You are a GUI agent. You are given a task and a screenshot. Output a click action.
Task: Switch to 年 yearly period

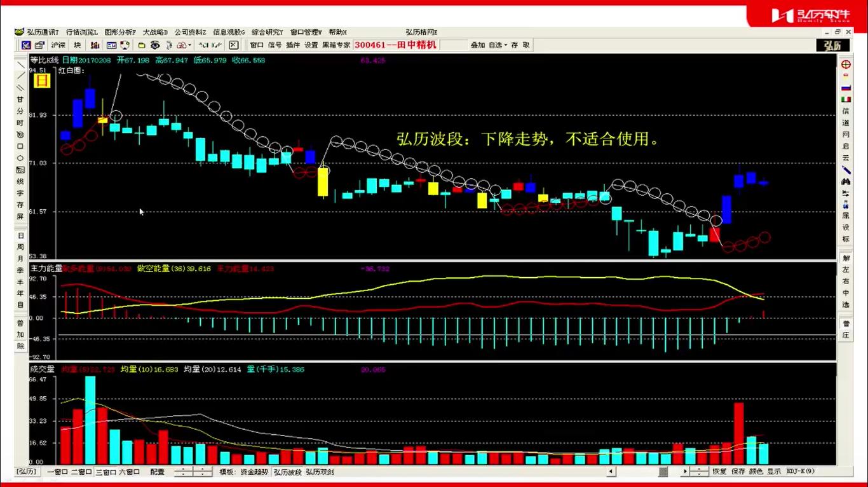20,293
